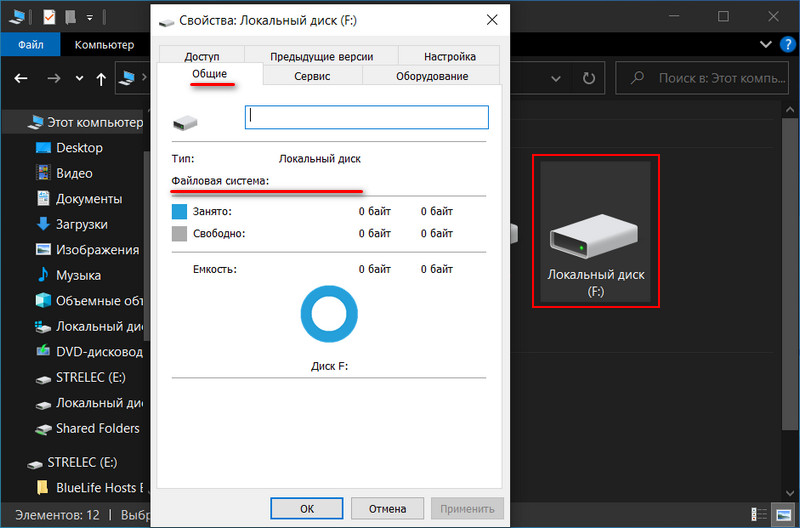Switch to the Сервис tab
The width and height of the screenshot is (800, 528).
pos(312,76)
